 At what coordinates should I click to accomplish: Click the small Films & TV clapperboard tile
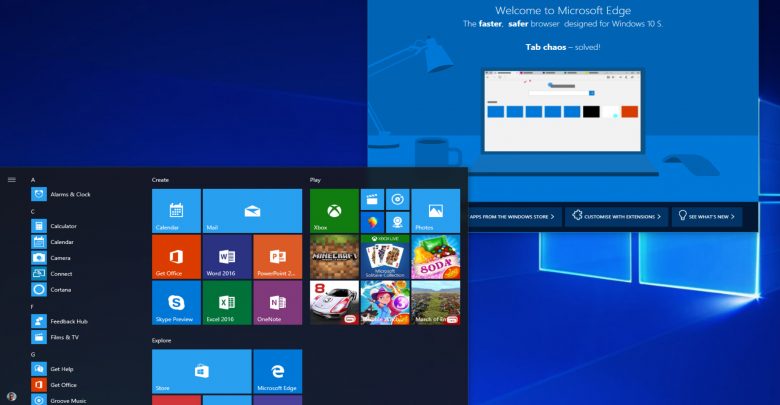(x=373, y=200)
